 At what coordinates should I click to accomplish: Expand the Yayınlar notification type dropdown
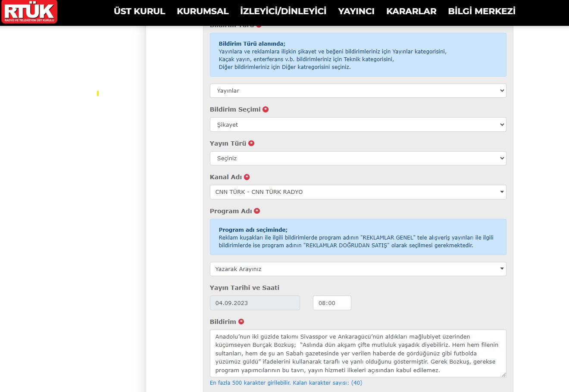click(358, 91)
